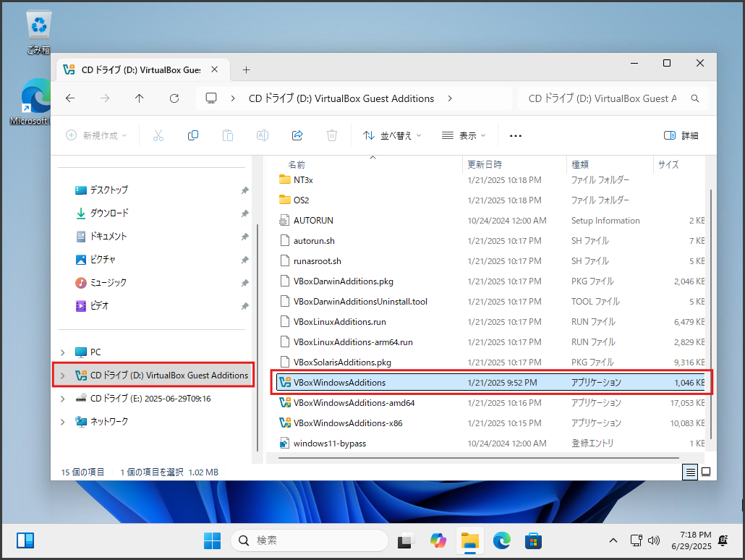Expand the CD ドライブ (E:) tree node
The image size is (745, 560).
point(63,399)
